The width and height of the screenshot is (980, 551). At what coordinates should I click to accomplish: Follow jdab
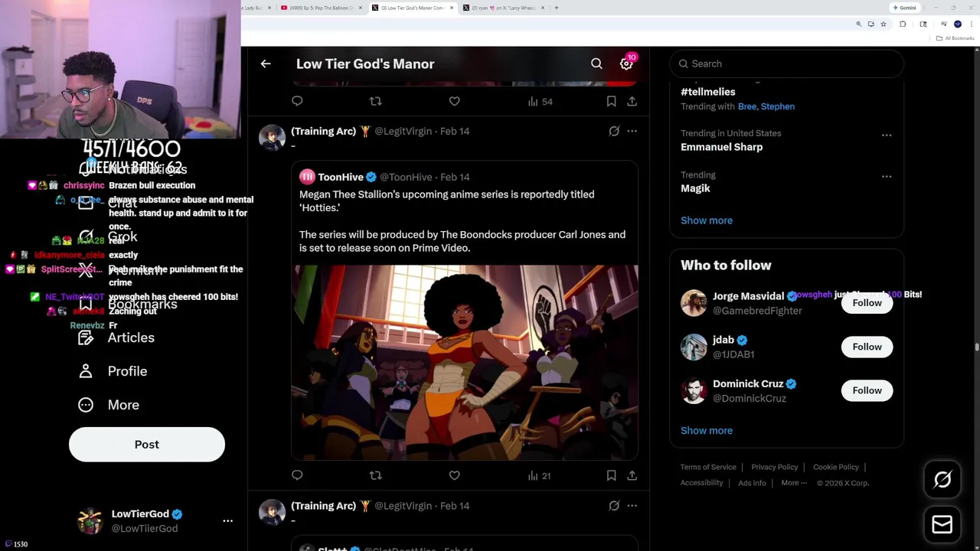coord(867,347)
